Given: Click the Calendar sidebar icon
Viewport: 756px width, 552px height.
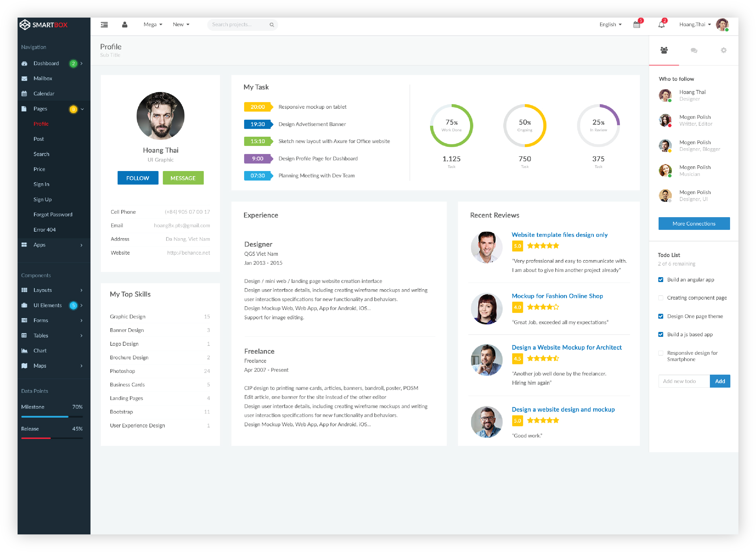Looking at the screenshot, I should (24, 93).
